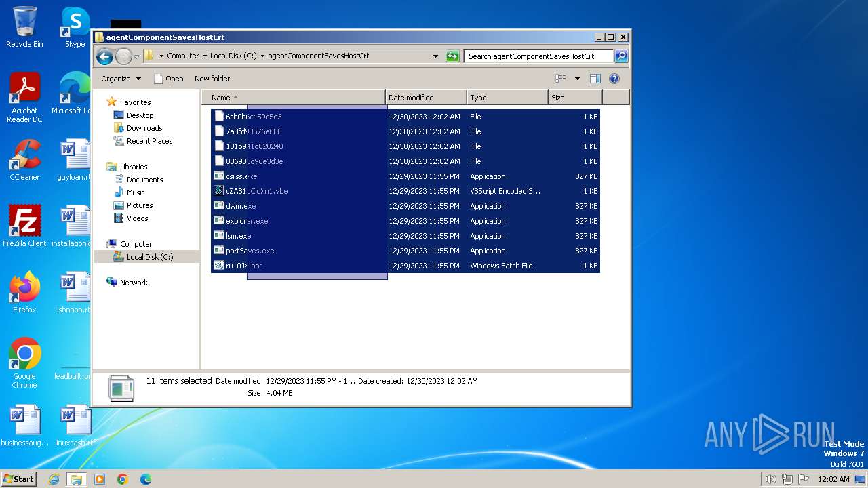
Task: Select file 101b941d020240
Action: (x=254, y=146)
